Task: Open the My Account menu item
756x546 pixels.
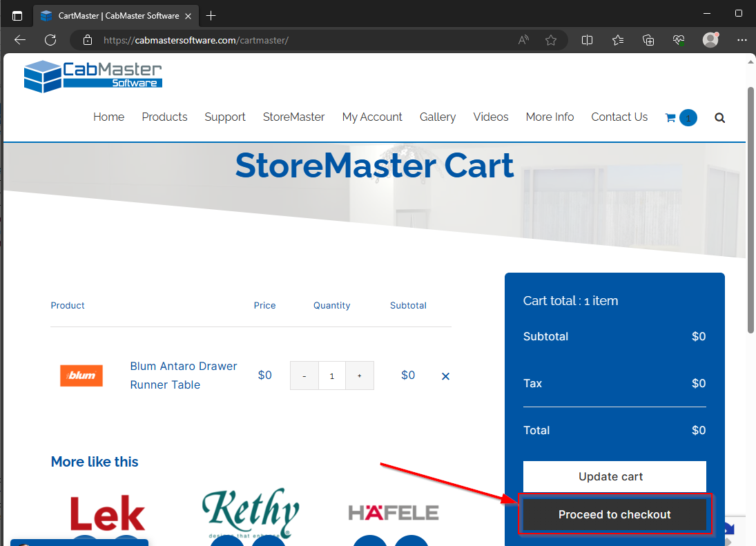Action: point(372,117)
